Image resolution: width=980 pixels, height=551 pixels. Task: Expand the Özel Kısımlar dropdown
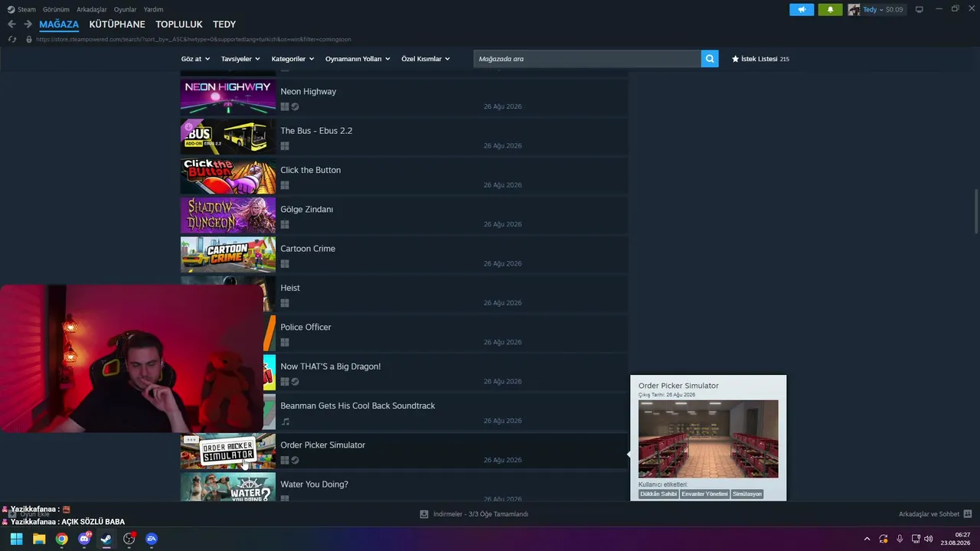[426, 59]
